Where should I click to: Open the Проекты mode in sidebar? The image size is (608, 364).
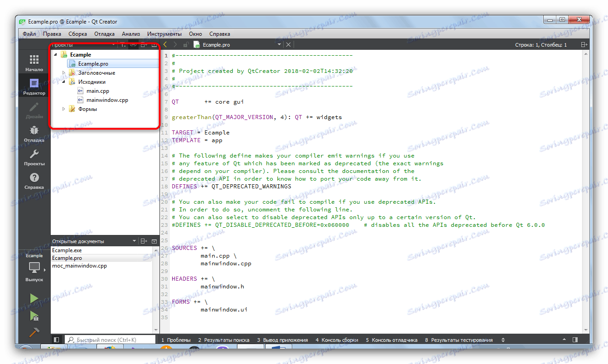tap(34, 157)
